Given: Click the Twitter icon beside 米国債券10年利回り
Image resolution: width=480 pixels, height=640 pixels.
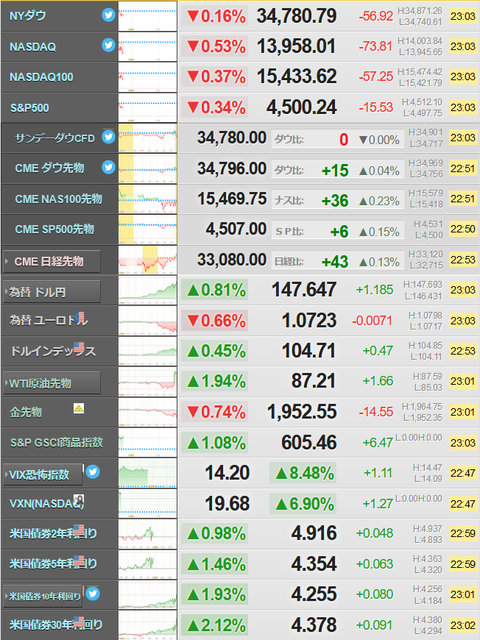Looking at the screenshot, I should pyautogui.click(x=93, y=593).
